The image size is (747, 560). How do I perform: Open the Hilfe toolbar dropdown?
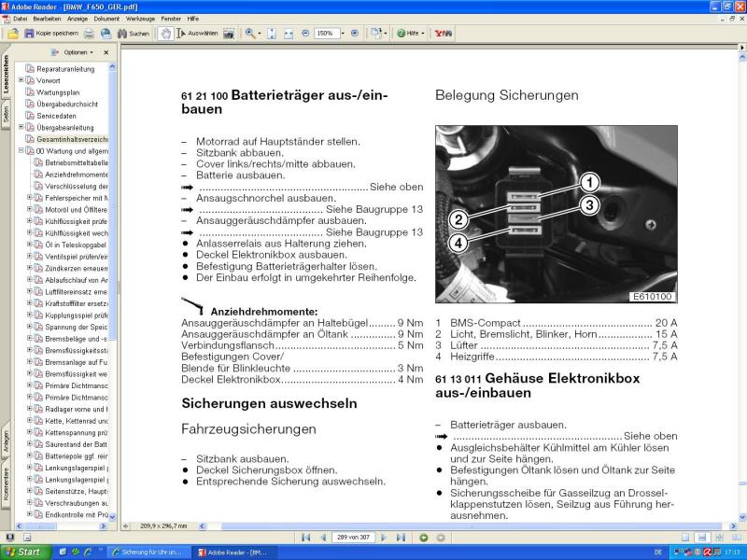[x=411, y=34]
